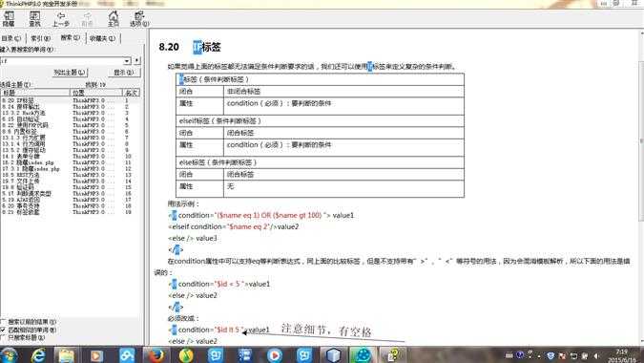Select the '16.2 隐藏index.php' result row
The height and width of the screenshot is (363, 644).
click(x=71, y=162)
